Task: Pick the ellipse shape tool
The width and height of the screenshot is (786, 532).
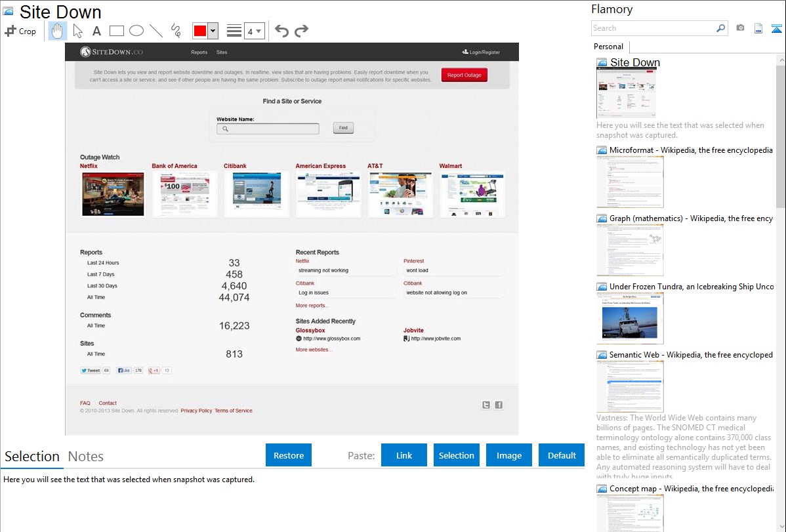Action: click(136, 31)
